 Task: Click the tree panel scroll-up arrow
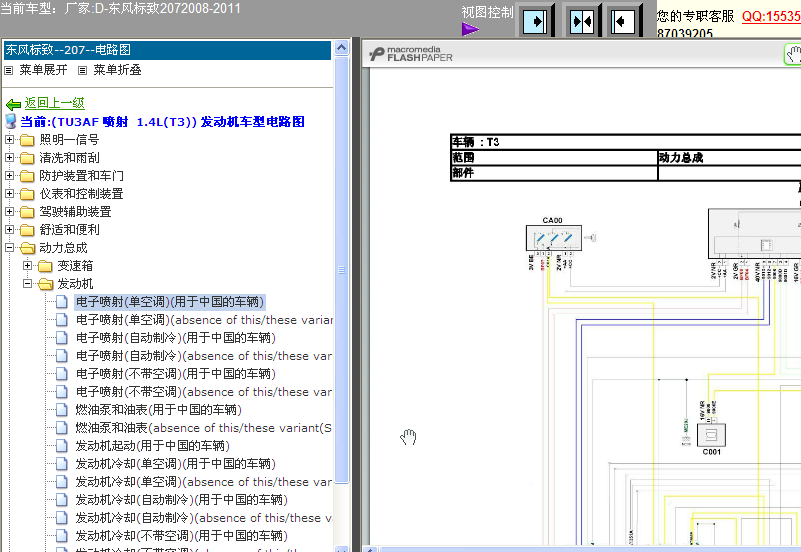(341, 48)
